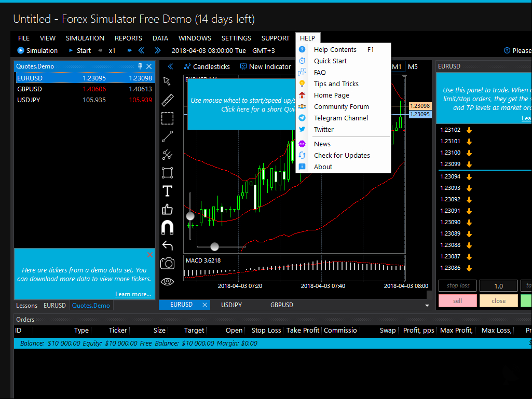532x399 pixels.
Task: Open the VIEW menu
Action: point(48,38)
